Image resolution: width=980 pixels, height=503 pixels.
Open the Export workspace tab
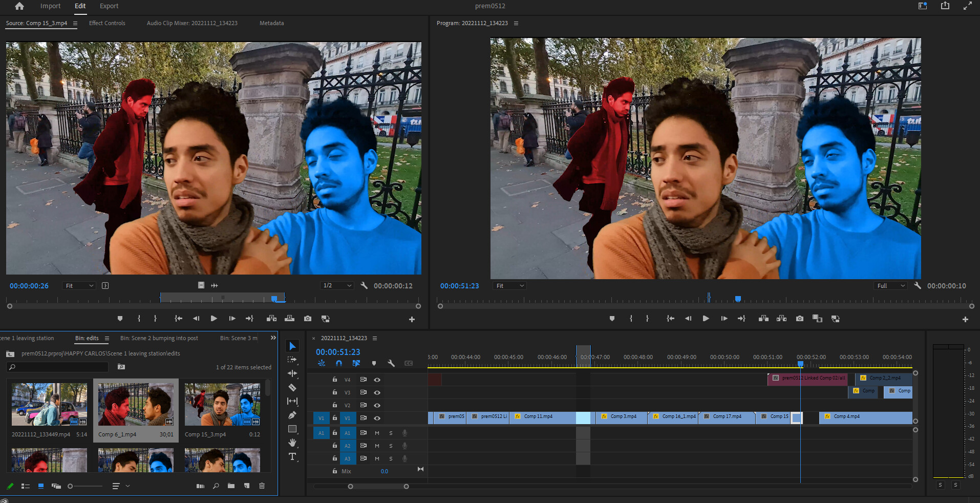click(x=109, y=6)
